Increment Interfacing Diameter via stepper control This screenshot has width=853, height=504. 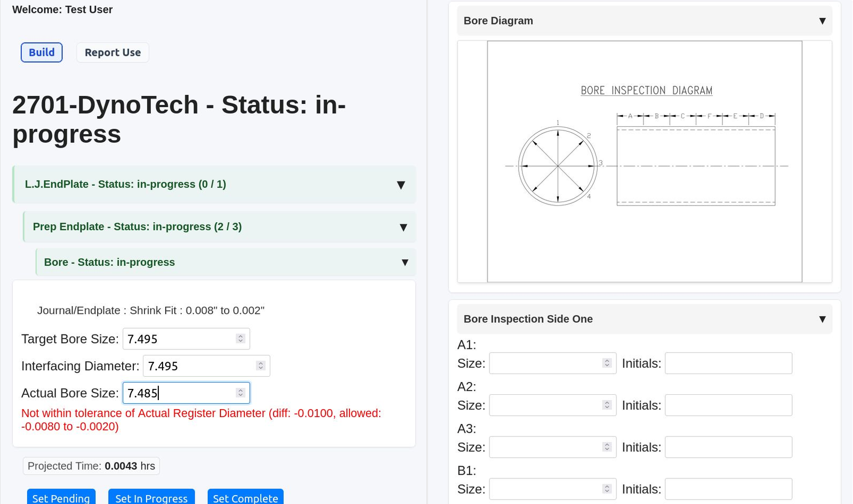point(261,363)
